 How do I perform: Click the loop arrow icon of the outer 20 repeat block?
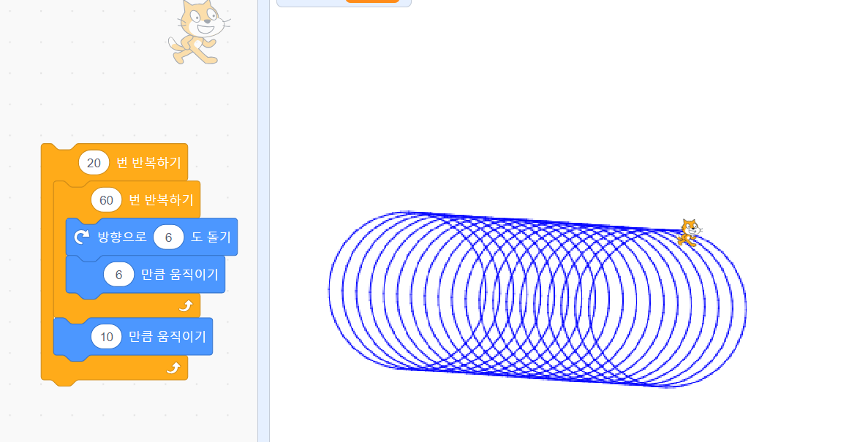pyautogui.click(x=173, y=368)
